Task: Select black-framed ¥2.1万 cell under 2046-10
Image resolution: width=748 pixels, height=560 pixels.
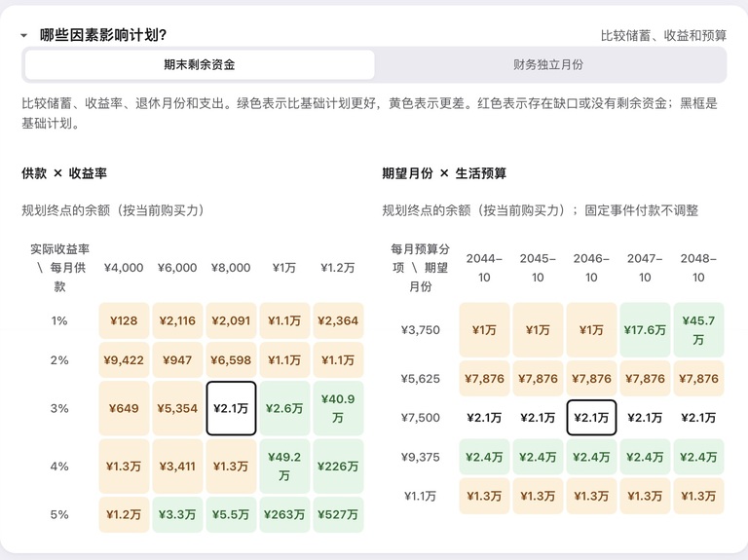Action: [591, 418]
